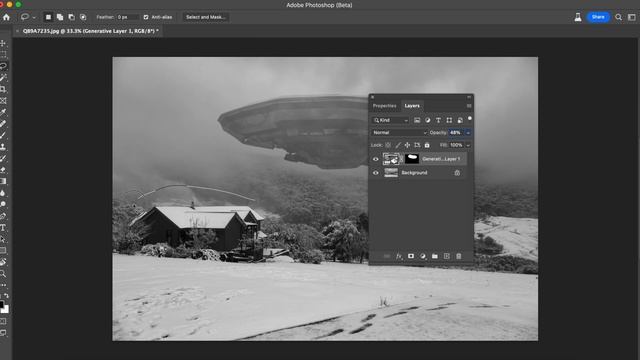Delete layer using the trash icon
Image resolution: width=640 pixels, height=360 pixels.
tap(458, 256)
